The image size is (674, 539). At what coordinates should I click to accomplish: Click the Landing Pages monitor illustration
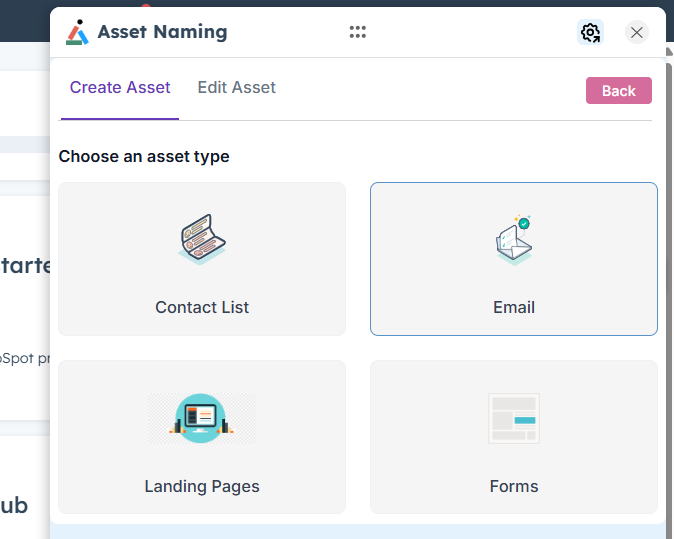point(202,418)
